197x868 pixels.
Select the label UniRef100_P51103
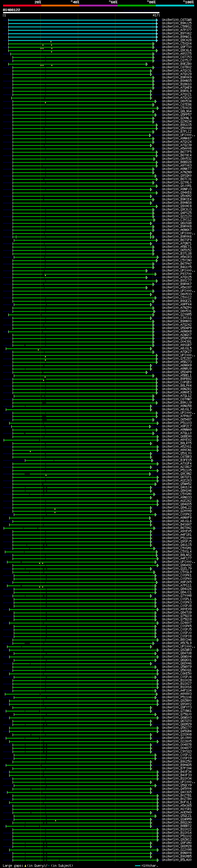(177, 423)
